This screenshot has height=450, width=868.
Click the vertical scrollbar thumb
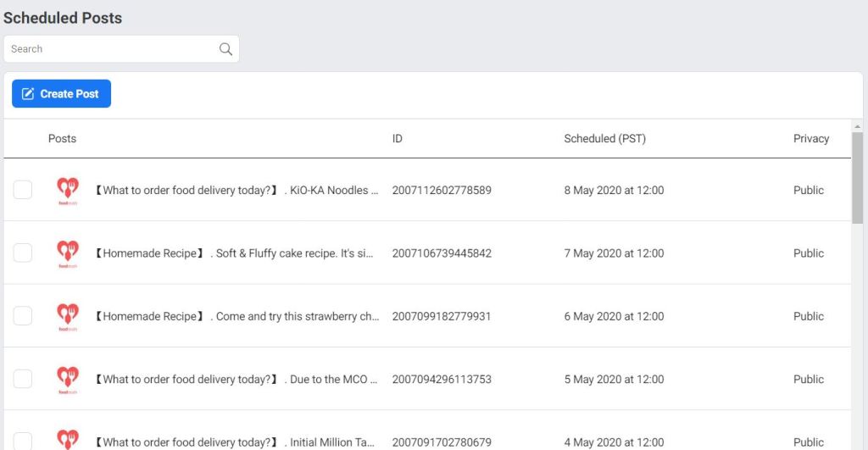857,178
